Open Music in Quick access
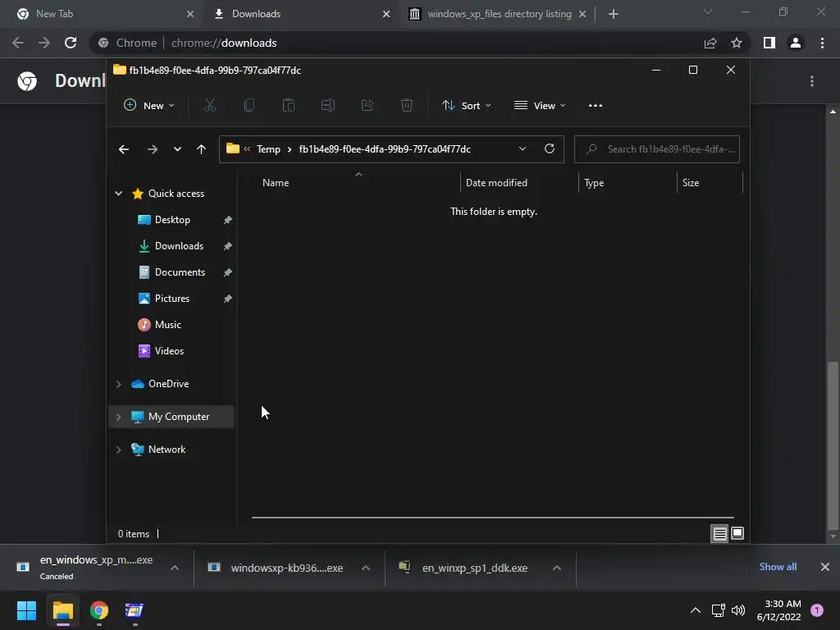 [167, 325]
